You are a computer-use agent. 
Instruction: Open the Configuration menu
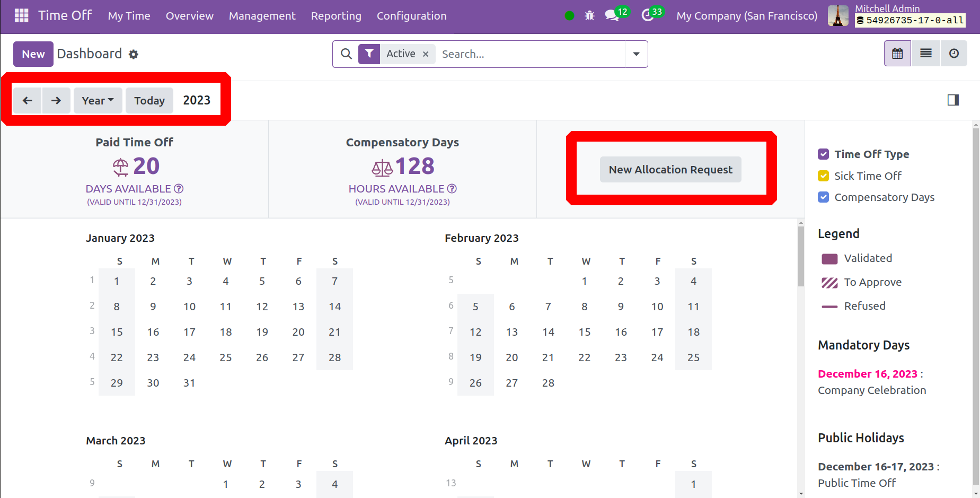click(x=411, y=16)
